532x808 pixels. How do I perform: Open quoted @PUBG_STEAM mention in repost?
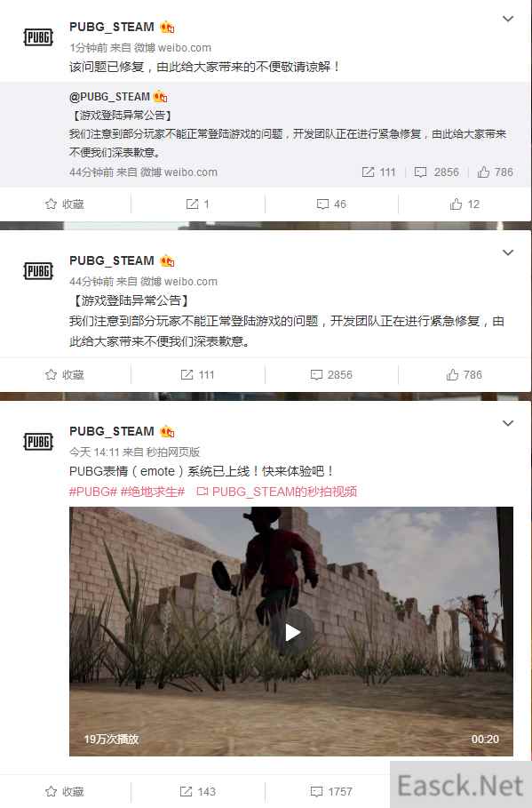(110, 97)
